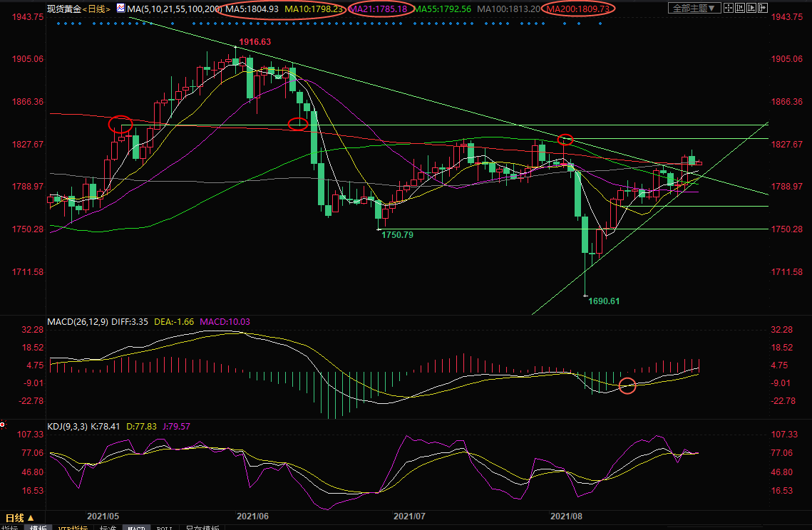This screenshot has width=812, height=530.
Task: Click the 2021/06 marker on the time axis
Action: [252, 514]
